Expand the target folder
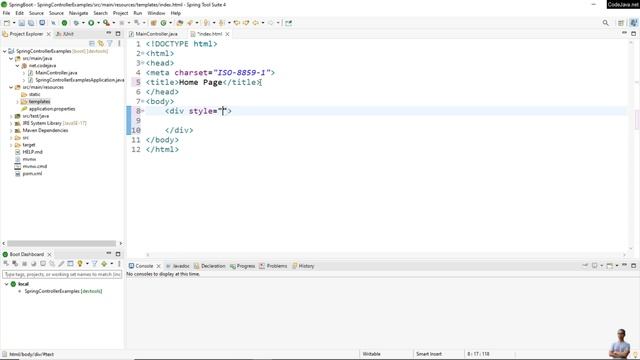 (x=11, y=145)
